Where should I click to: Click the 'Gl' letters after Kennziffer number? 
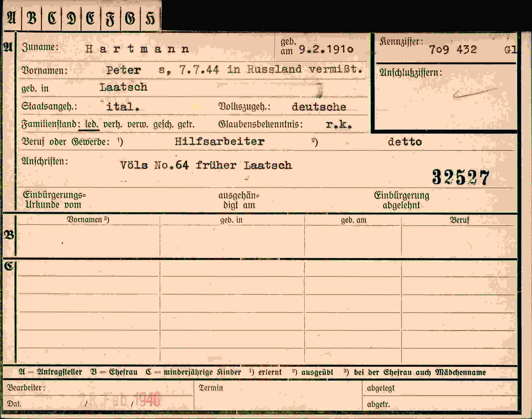(511, 50)
